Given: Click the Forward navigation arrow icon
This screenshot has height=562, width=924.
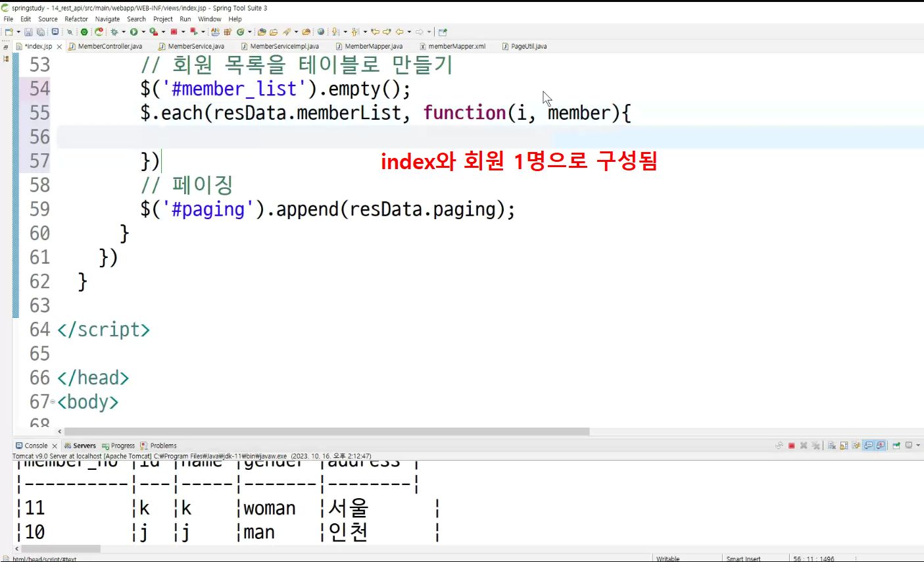Looking at the screenshot, I should click(419, 32).
